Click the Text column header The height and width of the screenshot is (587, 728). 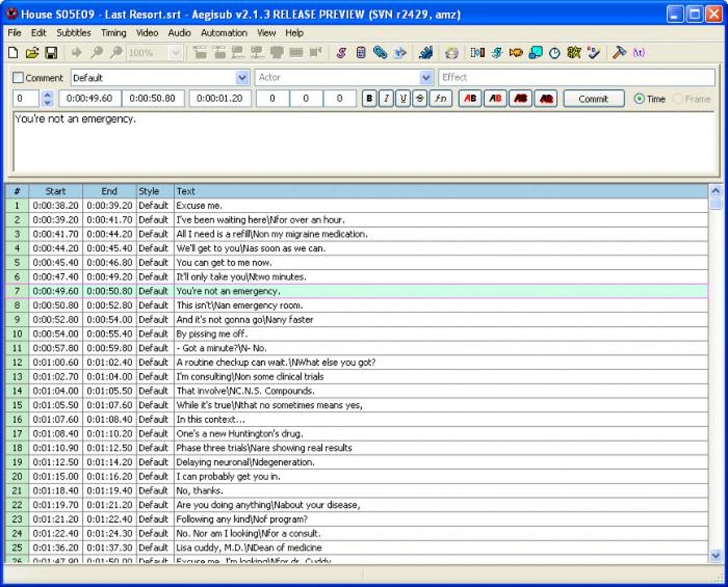pos(440,191)
